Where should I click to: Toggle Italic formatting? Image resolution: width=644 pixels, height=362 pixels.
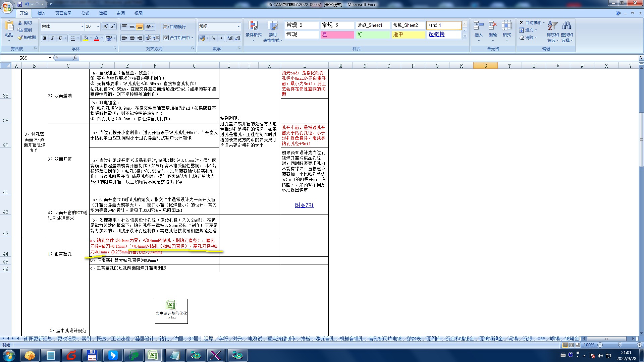click(x=52, y=38)
